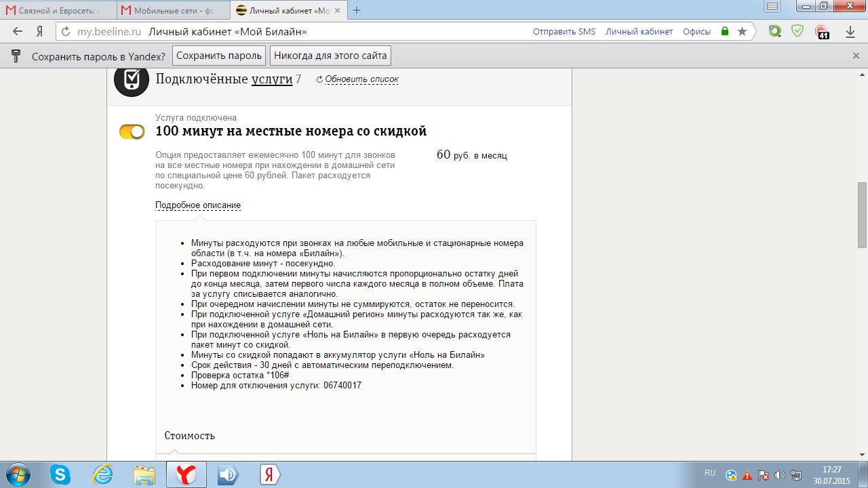Switch to active Yandex browser taskbar button
The width and height of the screenshot is (868, 488).
(186, 474)
